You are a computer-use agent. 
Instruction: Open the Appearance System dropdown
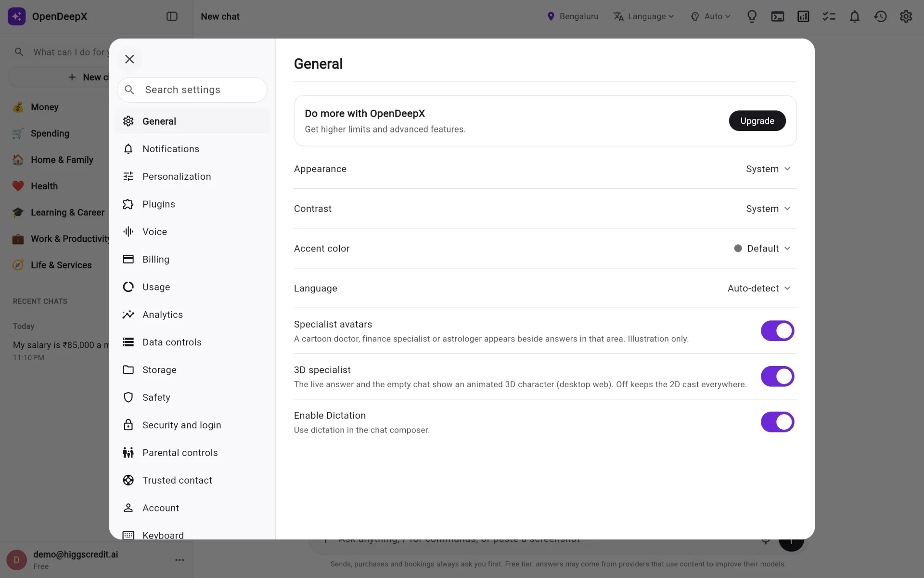coord(768,169)
